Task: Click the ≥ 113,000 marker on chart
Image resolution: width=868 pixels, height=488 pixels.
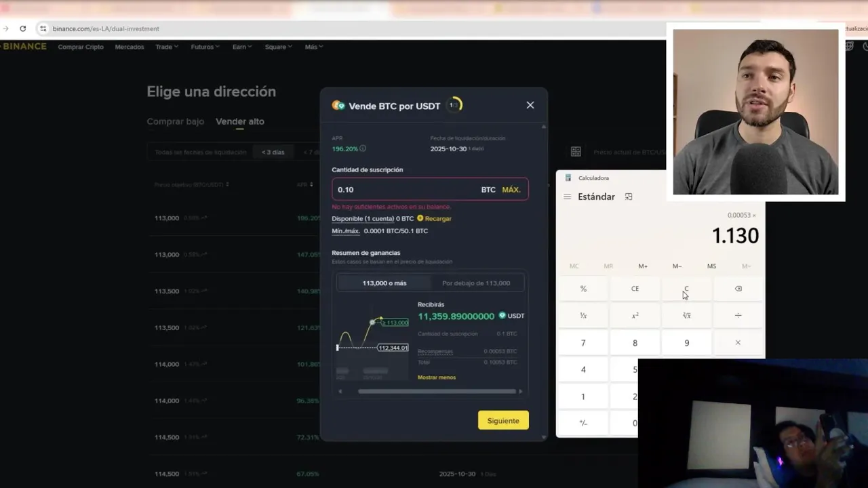Action: point(394,323)
